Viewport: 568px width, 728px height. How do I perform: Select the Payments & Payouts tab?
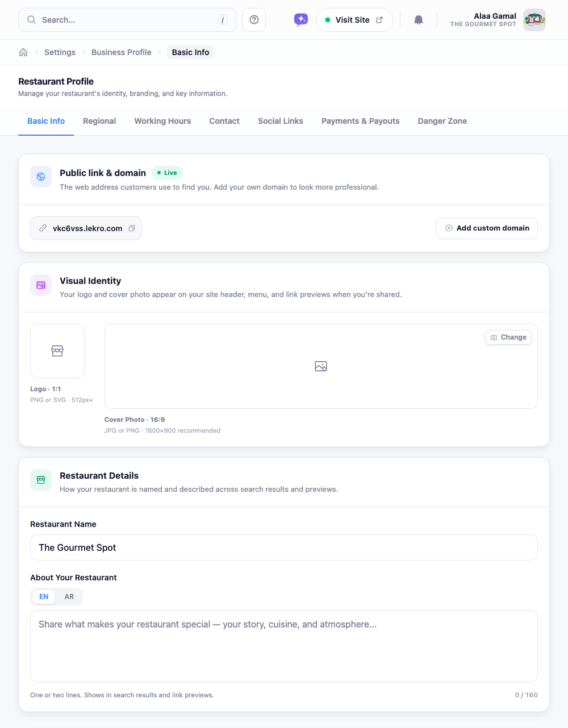tap(361, 121)
